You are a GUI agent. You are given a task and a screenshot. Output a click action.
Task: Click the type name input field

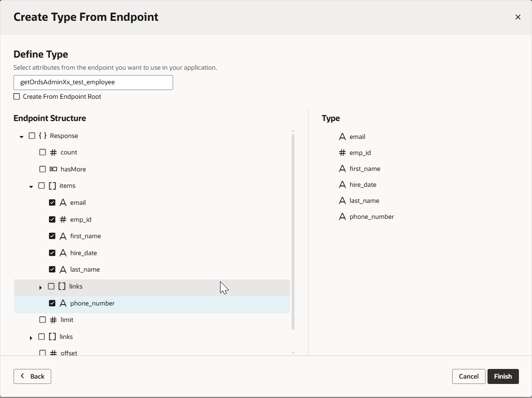tap(93, 82)
